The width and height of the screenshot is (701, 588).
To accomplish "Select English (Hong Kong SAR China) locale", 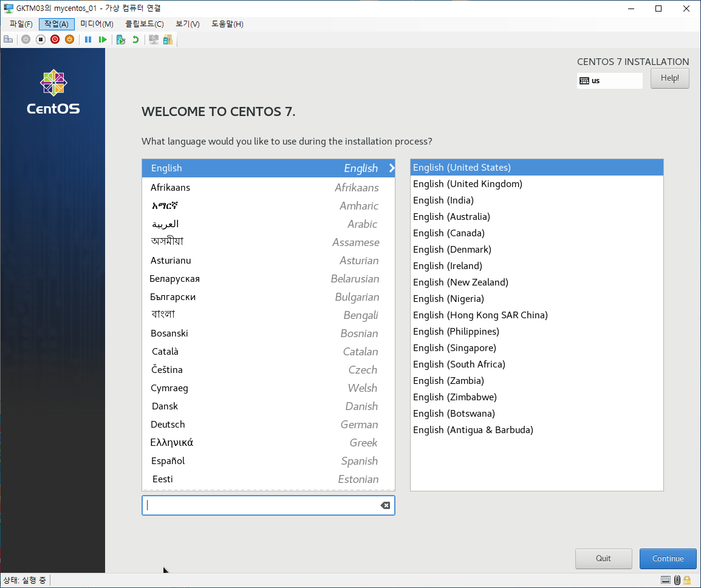I will [536, 315].
